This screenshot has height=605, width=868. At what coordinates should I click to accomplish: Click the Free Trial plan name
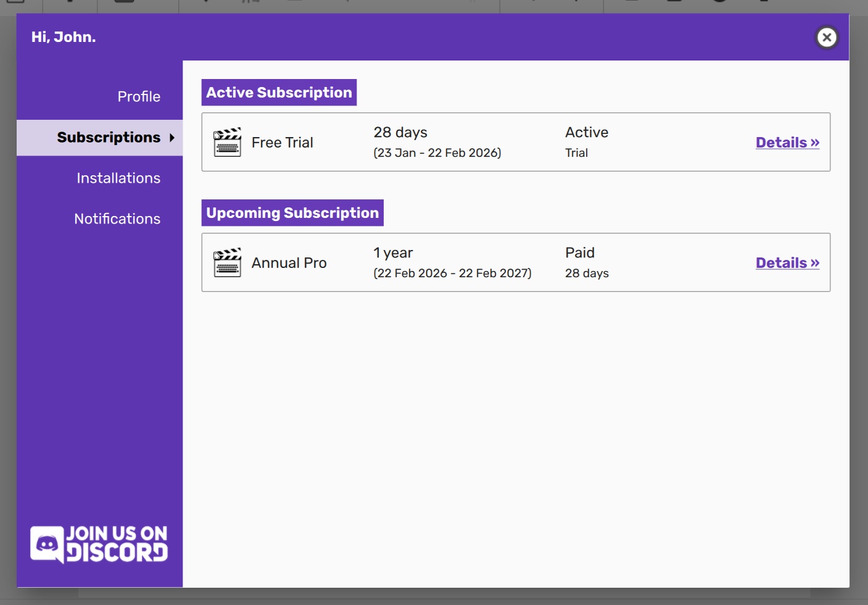coord(282,143)
